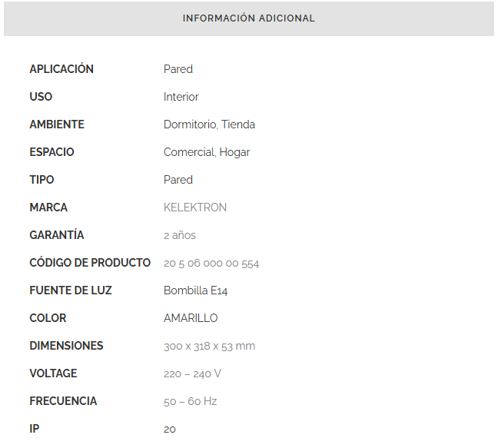The height and width of the screenshot is (448, 498).
Task: Click the dimensions value 300 x 318 x 53 mm
Action: click(x=209, y=346)
